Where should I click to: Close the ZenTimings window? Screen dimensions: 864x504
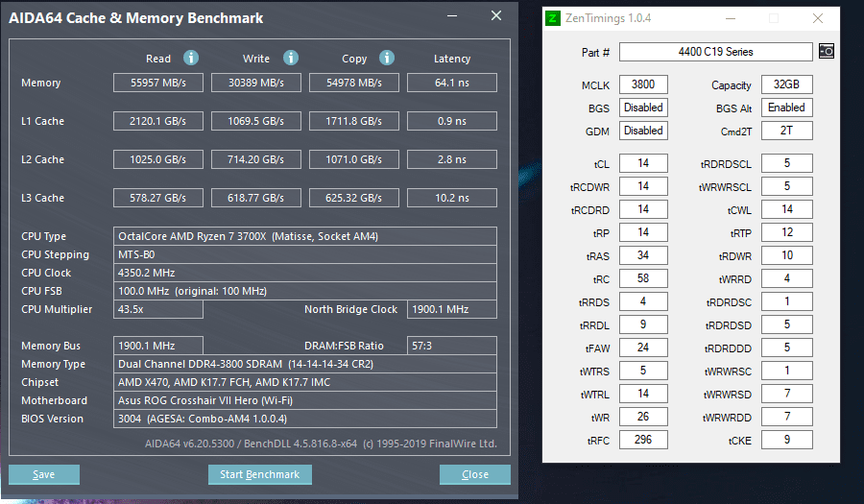pyautogui.click(x=818, y=19)
